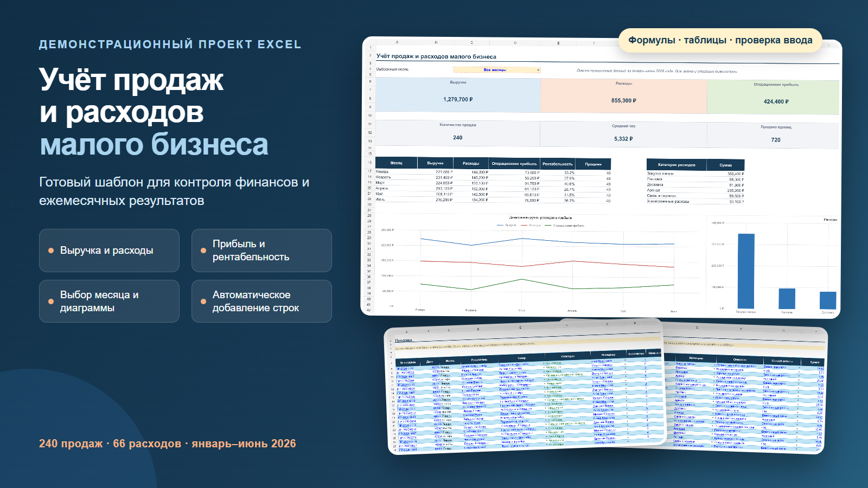Click the 'Прибыль и рентабельность' feature card
The height and width of the screenshot is (488, 868).
coord(261,251)
